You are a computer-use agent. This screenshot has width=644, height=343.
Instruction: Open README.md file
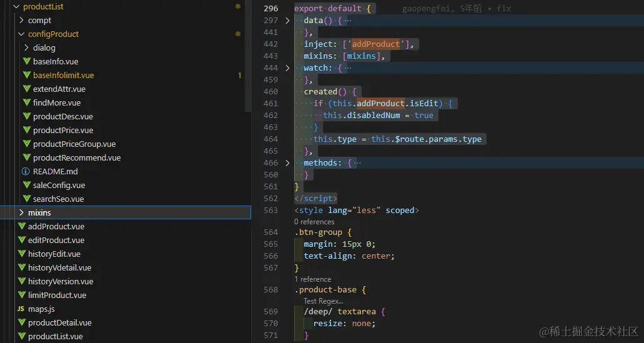55,171
